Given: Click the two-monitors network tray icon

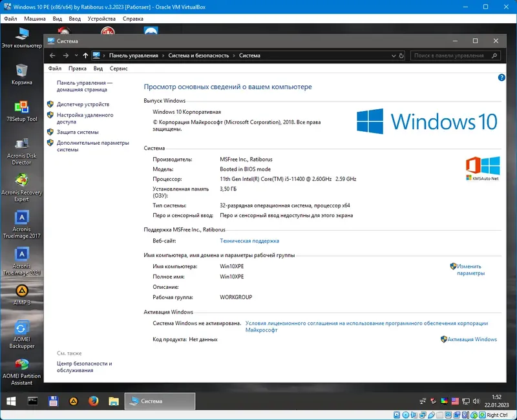Looking at the screenshot, I should coord(423,401).
